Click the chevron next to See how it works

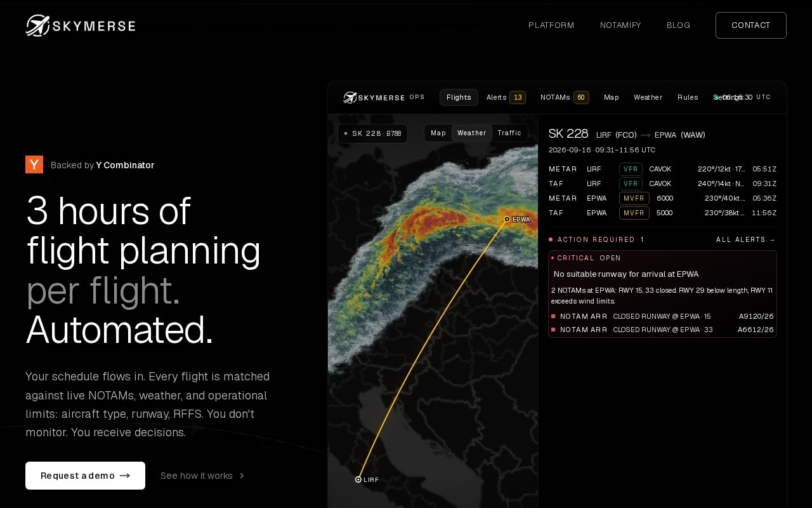242,476
